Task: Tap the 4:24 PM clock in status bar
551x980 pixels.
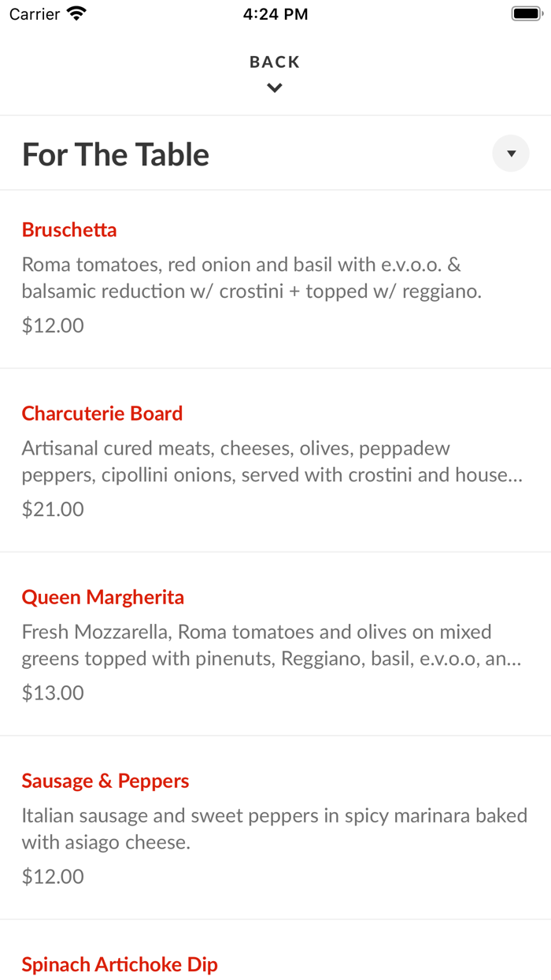Action: coord(275,13)
